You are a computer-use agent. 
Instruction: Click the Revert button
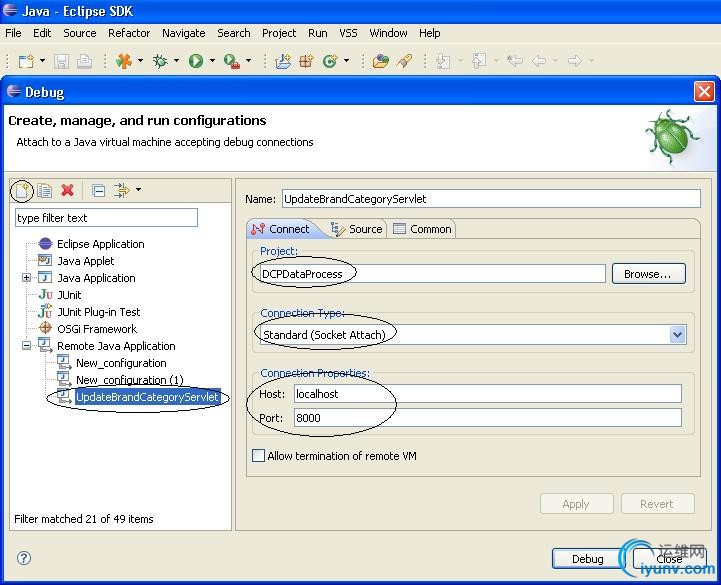(x=658, y=504)
